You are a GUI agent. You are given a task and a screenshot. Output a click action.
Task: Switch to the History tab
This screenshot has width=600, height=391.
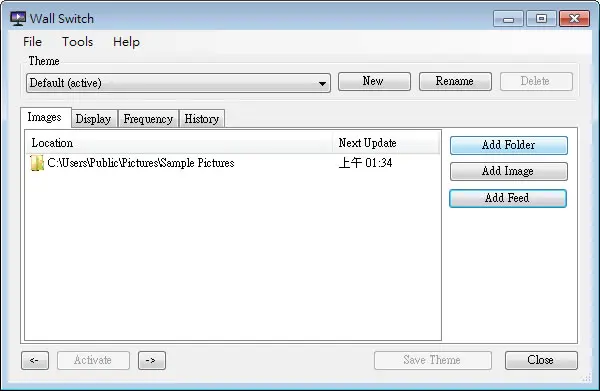202,119
